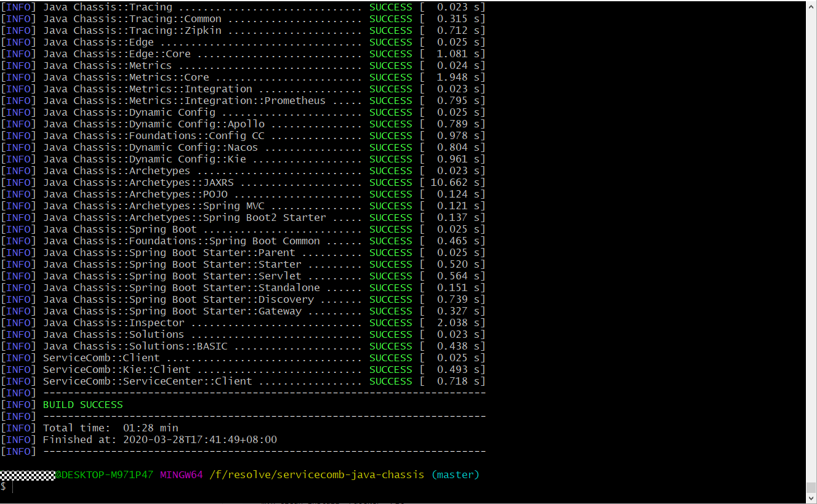
Task: Click the 'Java Chassis::Edge::Core' module name
Action: 117,54
